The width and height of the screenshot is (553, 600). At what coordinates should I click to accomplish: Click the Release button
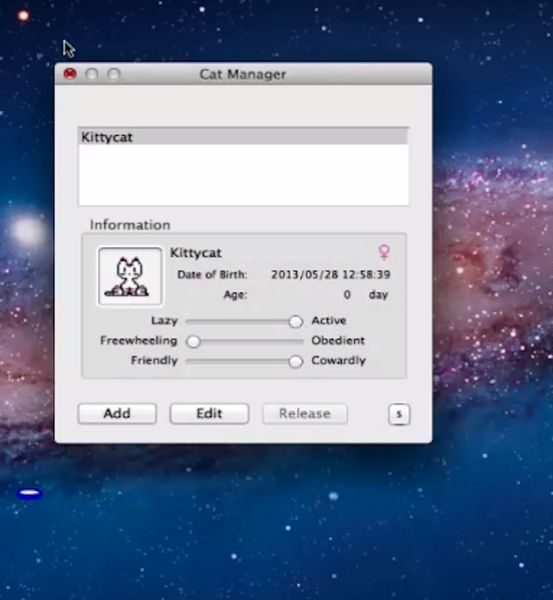(305, 414)
